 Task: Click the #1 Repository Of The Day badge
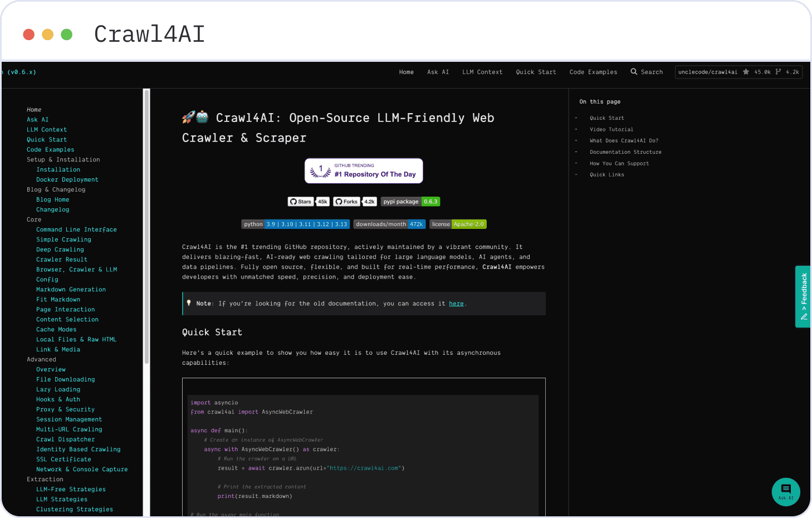[x=364, y=171]
